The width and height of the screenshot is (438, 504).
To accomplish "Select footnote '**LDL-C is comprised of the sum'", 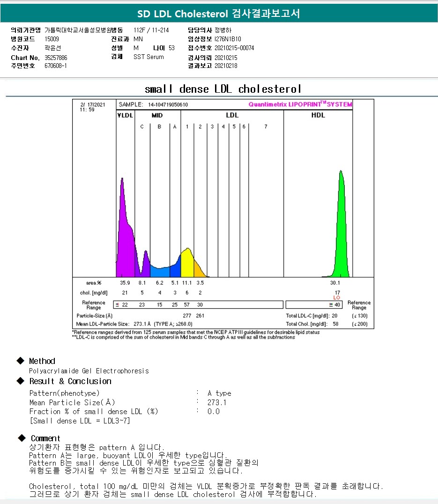I will click(184, 338).
